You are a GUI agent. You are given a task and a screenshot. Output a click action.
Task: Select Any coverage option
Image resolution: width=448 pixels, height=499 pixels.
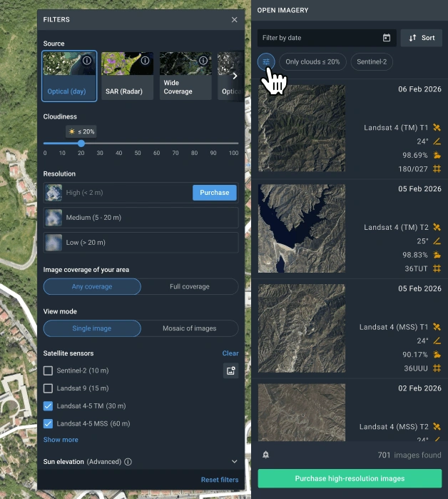point(92,286)
